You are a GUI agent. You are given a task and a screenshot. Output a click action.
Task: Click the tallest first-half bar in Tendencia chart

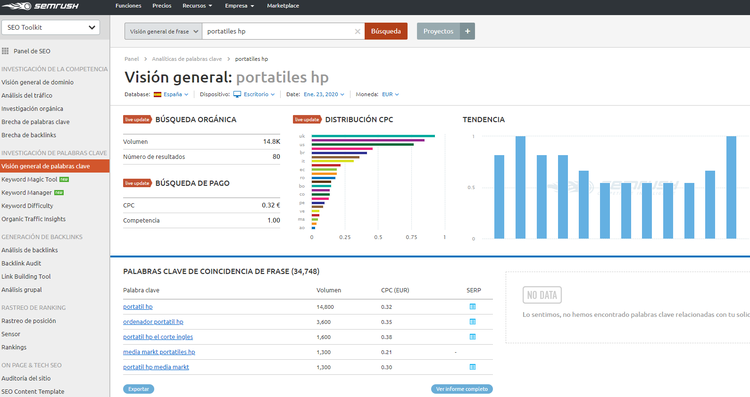point(520,187)
